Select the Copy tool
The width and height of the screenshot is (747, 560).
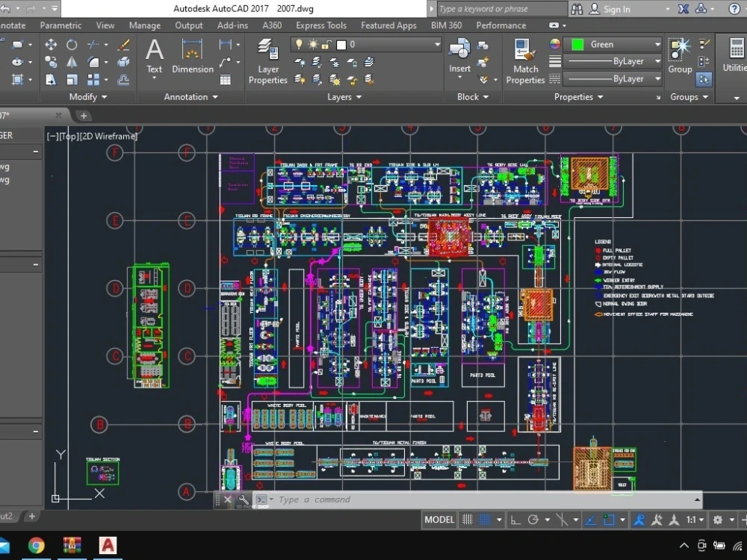(51, 62)
